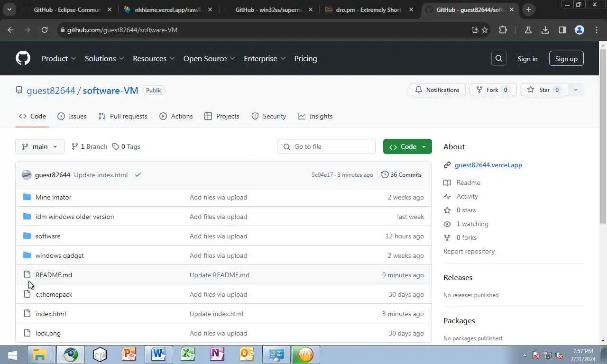View the 36 Commits history
The width and height of the screenshot is (607, 364).
(401, 175)
